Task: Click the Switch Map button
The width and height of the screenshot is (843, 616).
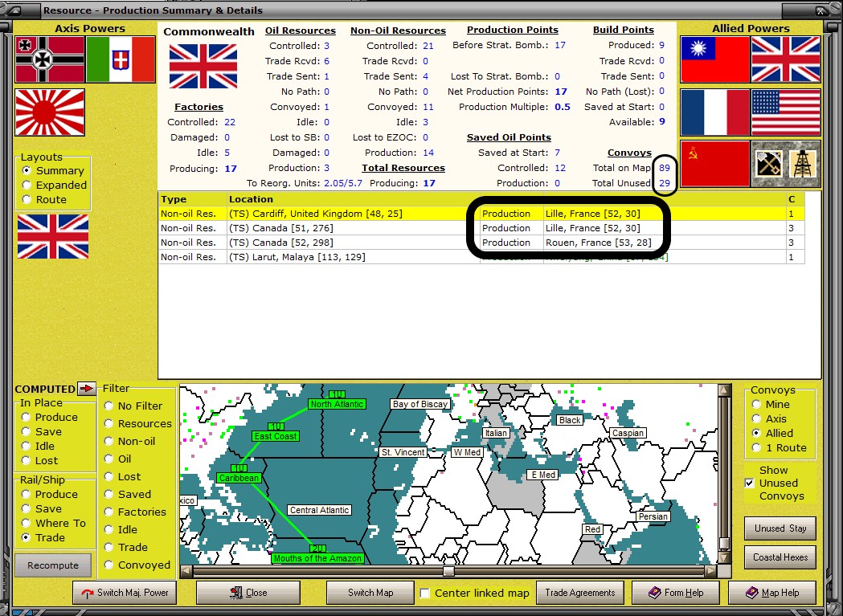Action: coord(370,593)
